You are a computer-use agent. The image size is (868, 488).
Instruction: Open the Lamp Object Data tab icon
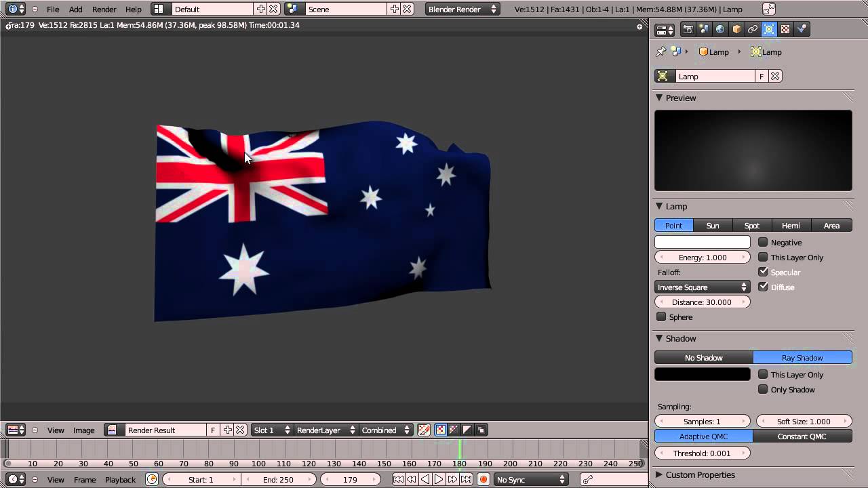click(x=769, y=29)
